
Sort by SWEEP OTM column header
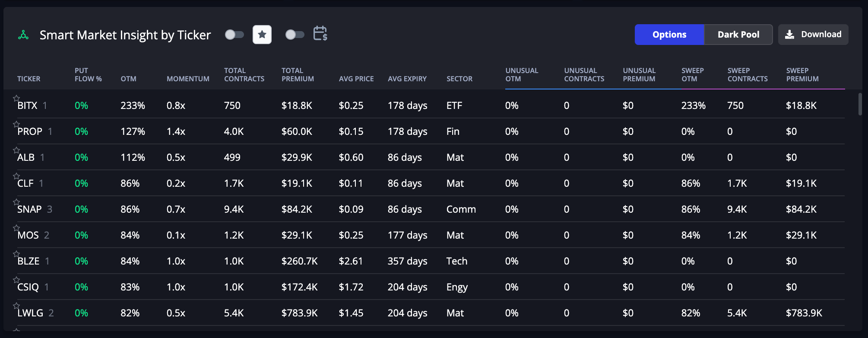point(693,75)
